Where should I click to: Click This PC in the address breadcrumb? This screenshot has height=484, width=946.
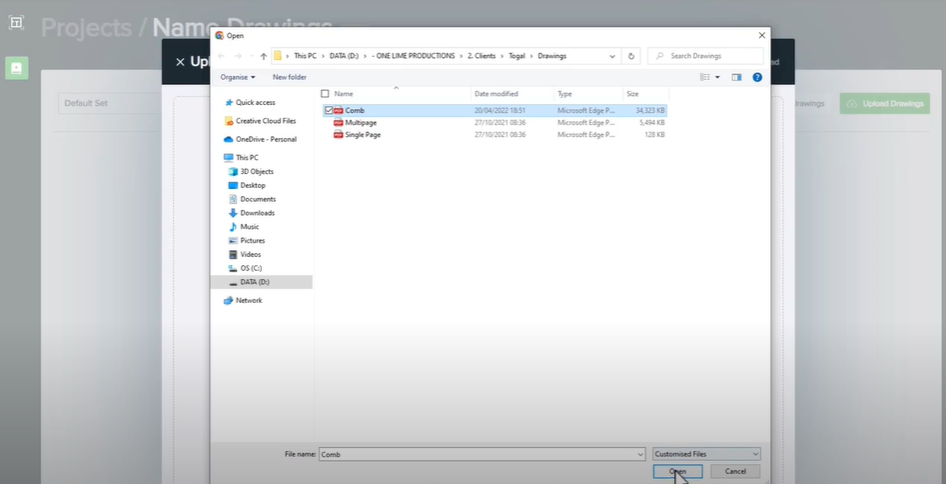coord(305,56)
